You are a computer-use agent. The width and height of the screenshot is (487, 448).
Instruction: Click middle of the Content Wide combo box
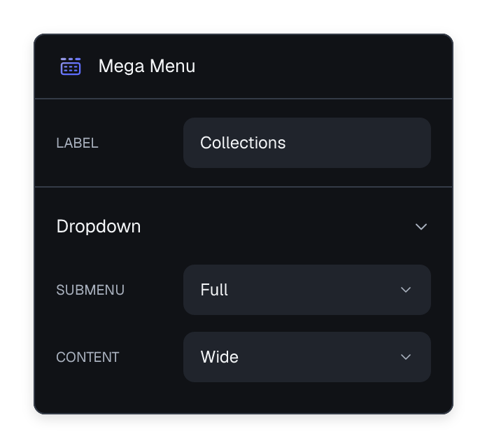(307, 357)
